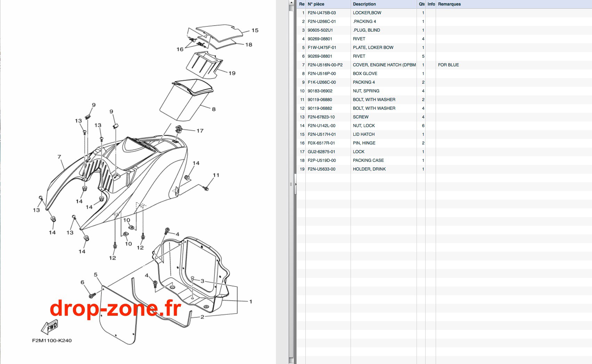Viewport: 592px width, 364px height.
Task: Select the 'PLATE, LOKER BOW' row
Action: [444, 48]
